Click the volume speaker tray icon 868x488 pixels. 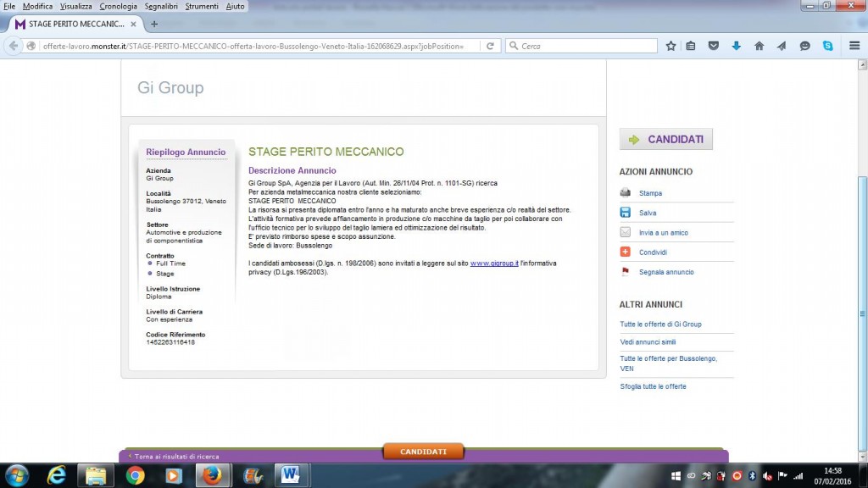pyautogui.click(x=767, y=476)
